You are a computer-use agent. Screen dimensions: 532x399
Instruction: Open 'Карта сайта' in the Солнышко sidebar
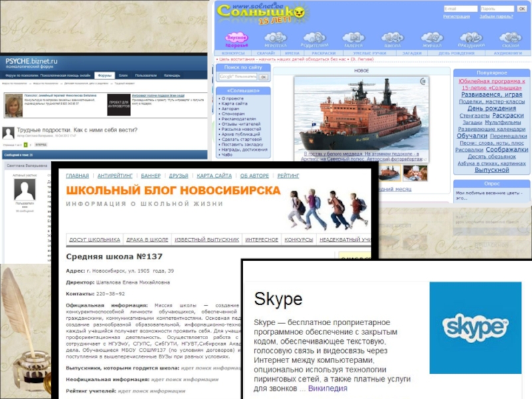click(x=235, y=104)
